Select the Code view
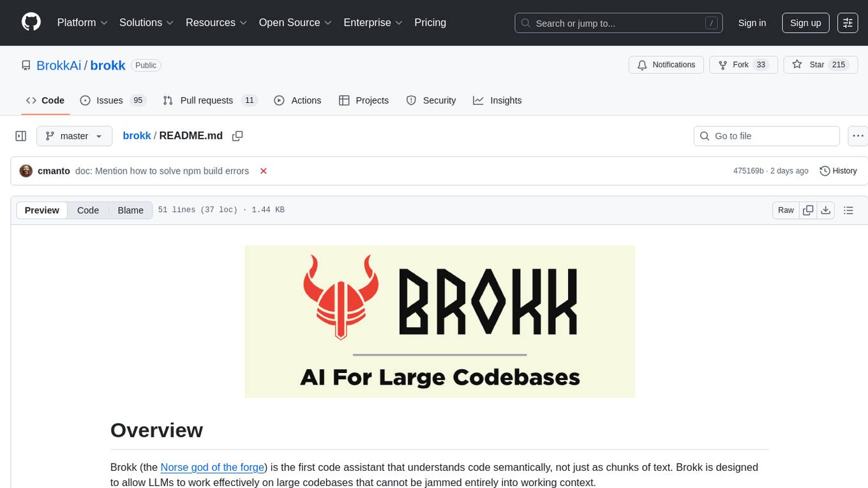Viewport: 868px width, 488px height. click(x=88, y=210)
